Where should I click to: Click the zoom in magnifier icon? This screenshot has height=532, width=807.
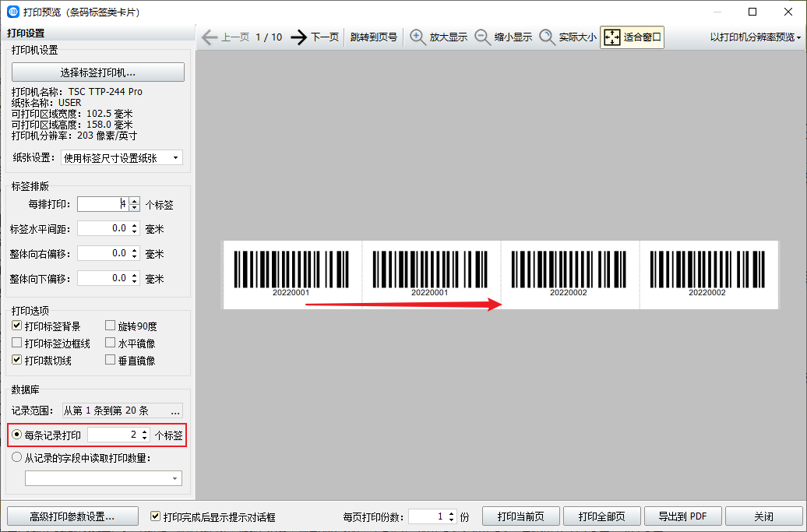(418, 37)
